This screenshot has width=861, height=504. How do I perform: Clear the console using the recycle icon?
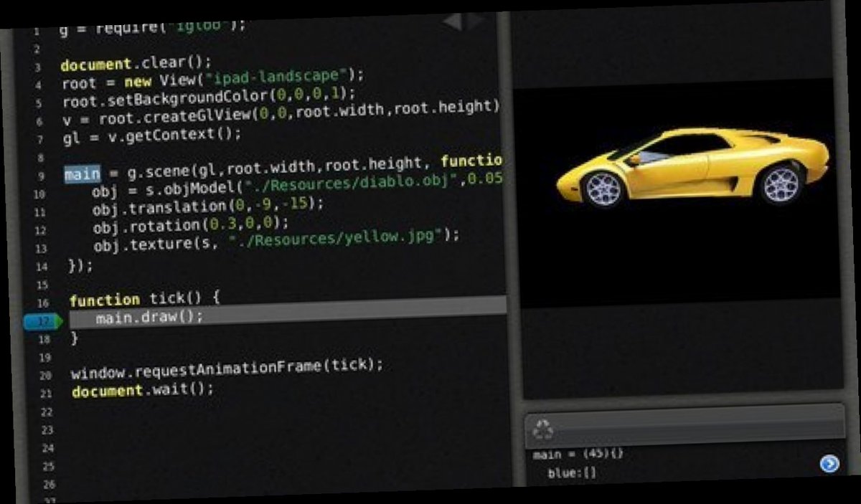[543, 427]
